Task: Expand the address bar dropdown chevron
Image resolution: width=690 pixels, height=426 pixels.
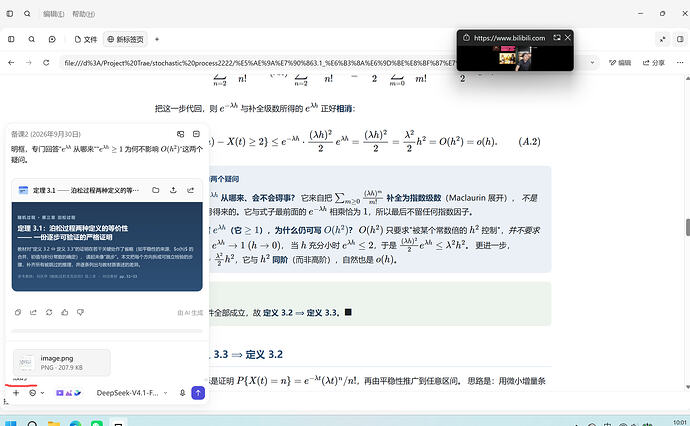Action: click(x=592, y=62)
